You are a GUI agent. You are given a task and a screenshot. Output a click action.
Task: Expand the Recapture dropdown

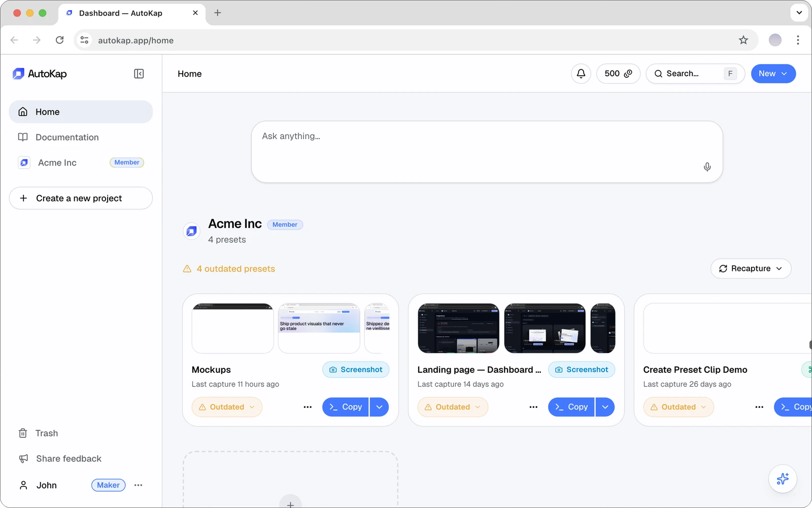point(751,269)
